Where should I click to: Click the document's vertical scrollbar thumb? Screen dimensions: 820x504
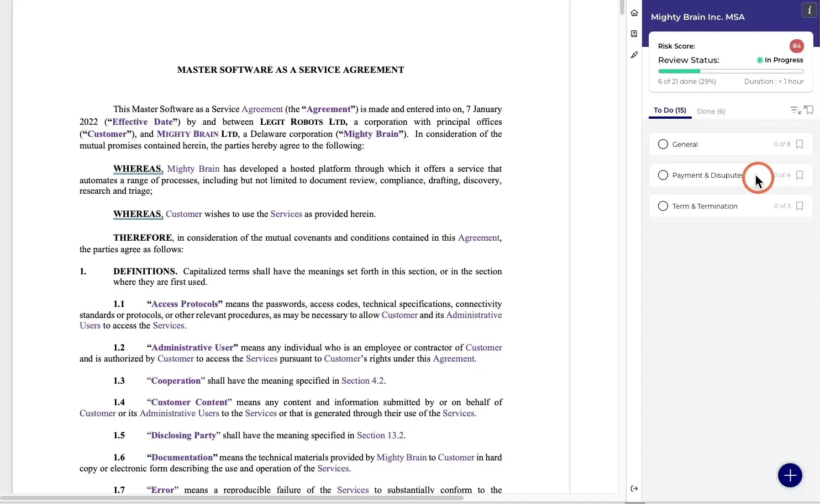pos(622,8)
